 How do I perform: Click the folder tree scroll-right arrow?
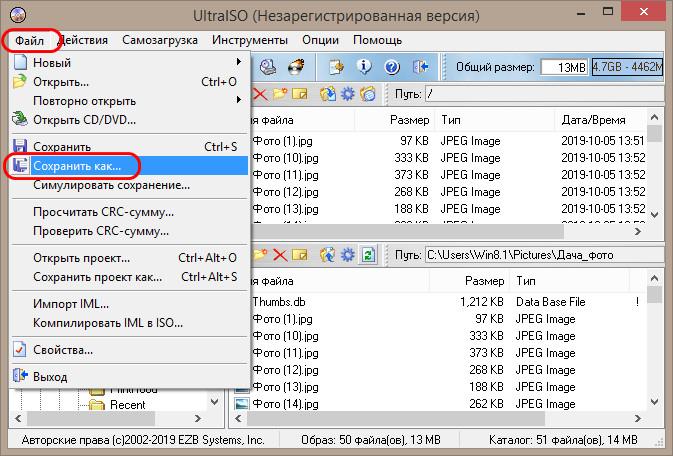[x=197, y=418]
